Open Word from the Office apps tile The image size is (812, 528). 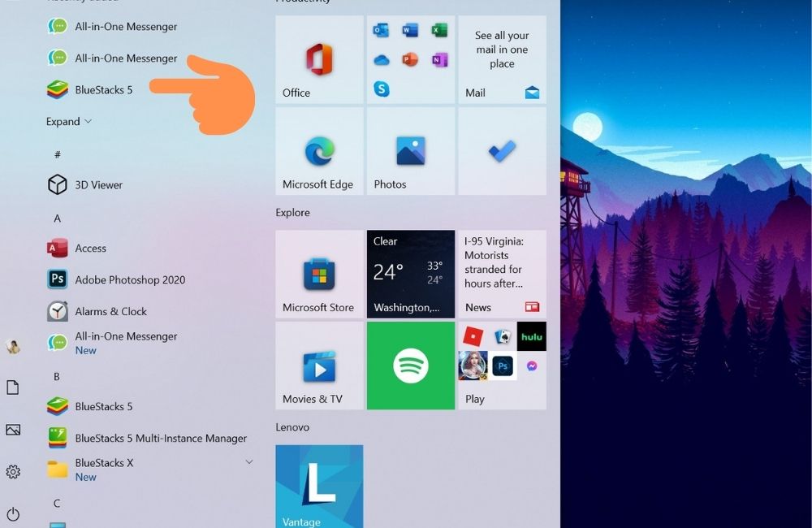[410, 31]
